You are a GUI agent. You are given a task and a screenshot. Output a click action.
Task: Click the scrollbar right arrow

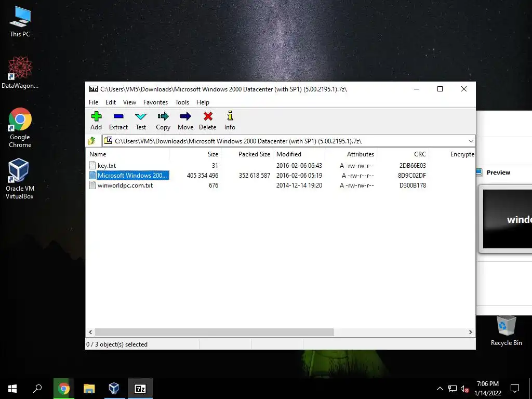(471, 332)
